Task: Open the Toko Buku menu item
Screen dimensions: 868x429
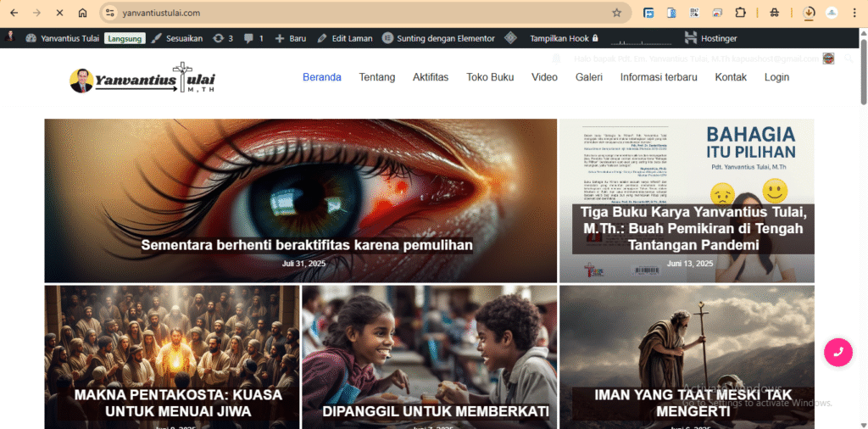Action: coord(490,77)
